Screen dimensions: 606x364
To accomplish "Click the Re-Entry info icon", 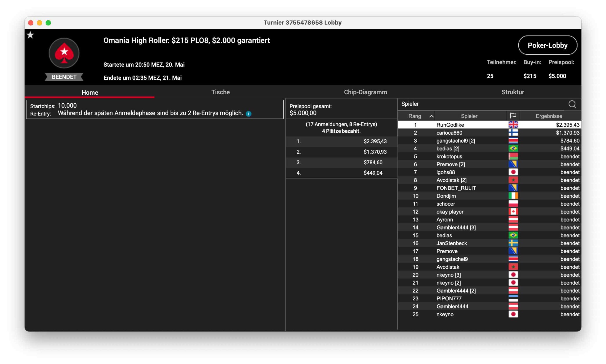I will pos(248,114).
